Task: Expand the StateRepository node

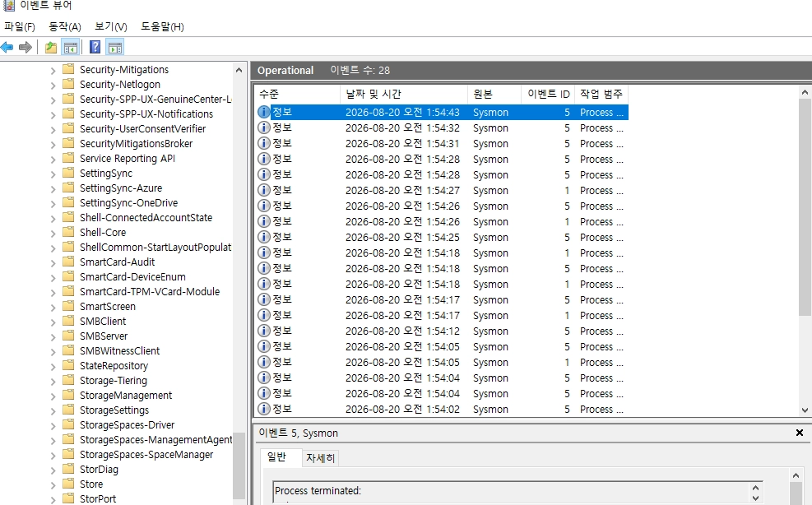Action: pyautogui.click(x=53, y=366)
